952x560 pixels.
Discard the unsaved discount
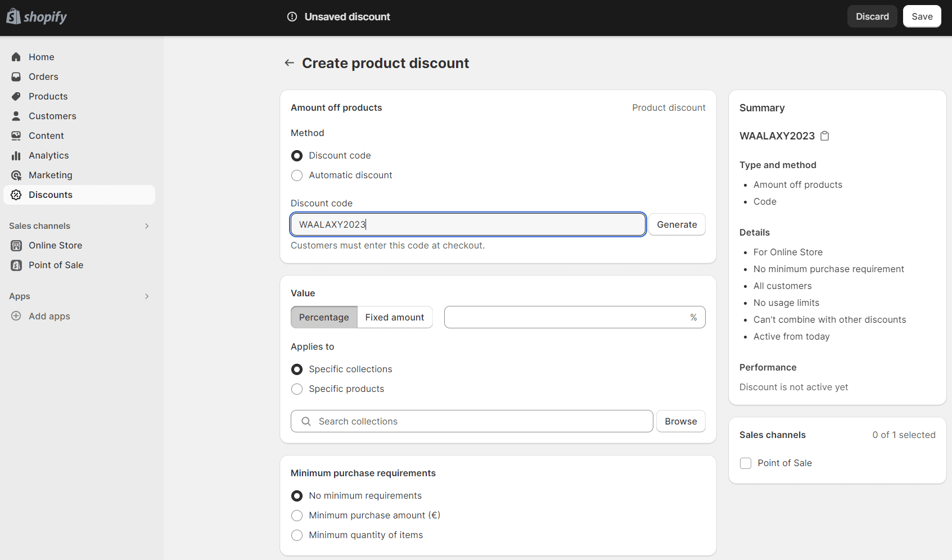coord(872,16)
